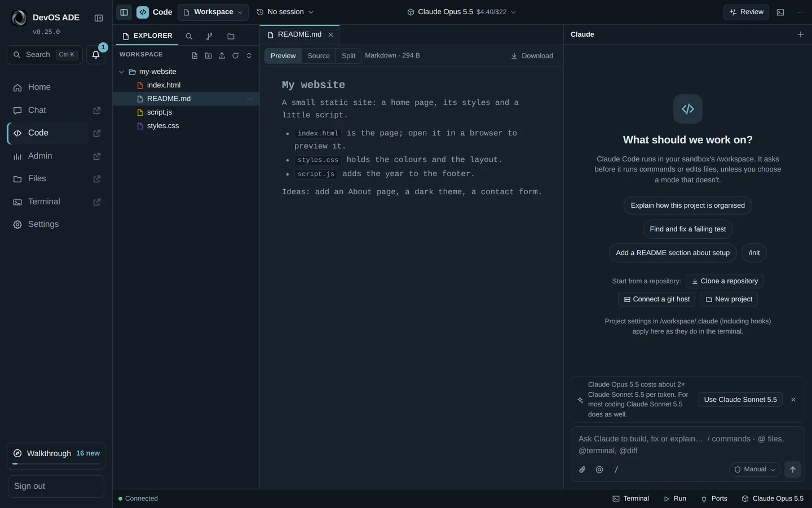The image size is (812, 508).
Task: Switch to Split view mode
Action: 348,56
